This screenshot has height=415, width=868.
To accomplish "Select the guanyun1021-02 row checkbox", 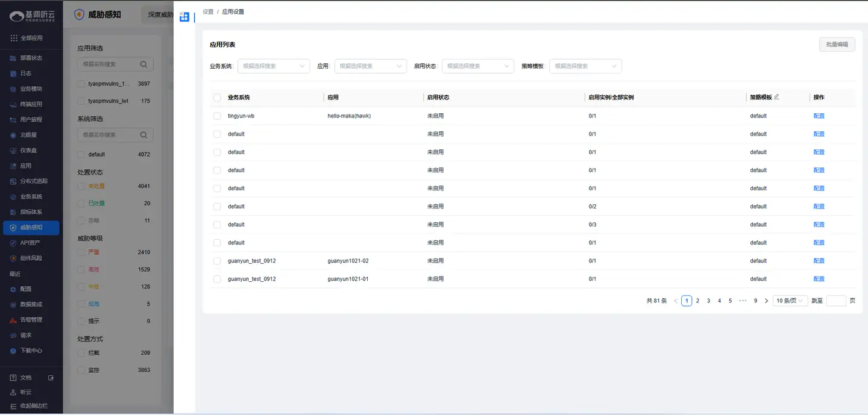I will 217,261.
